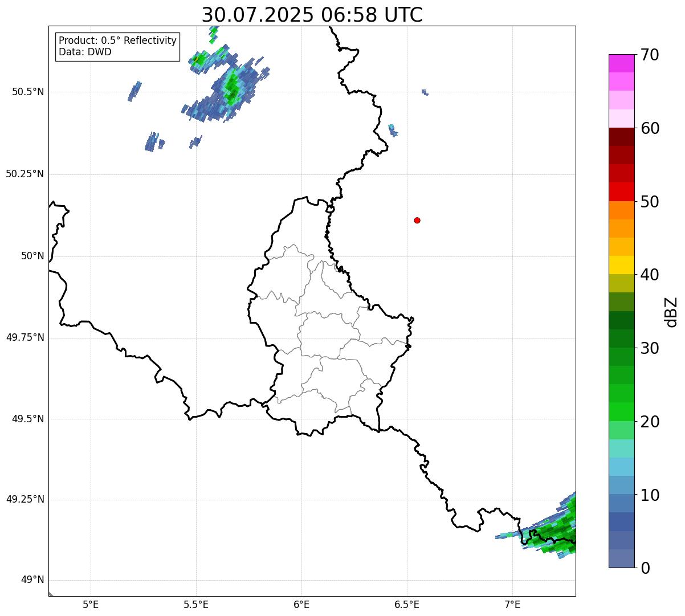Pick the magenta swatch at colorbar top
Screen dimensions: 685x616
pyautogui.click(x=621, y=63)
